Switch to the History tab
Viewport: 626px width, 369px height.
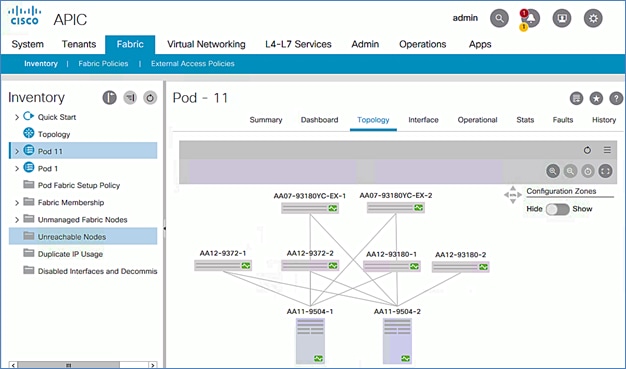pos(604,120)
